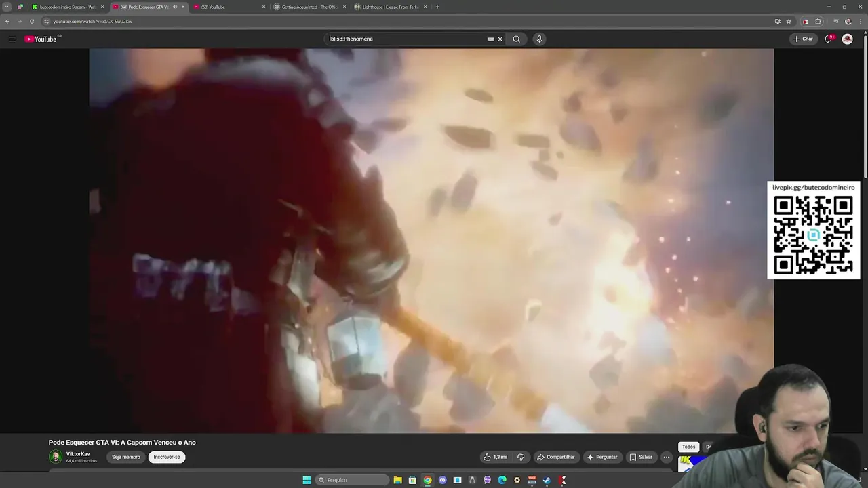
Task: Click the install app icon in address bar
Action: 777,21
